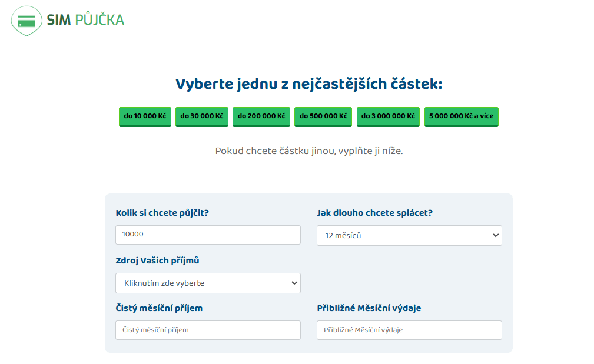Pick the 'do 200 000 Kč' option
Screen dimensions: 594x364
[261, 116]
